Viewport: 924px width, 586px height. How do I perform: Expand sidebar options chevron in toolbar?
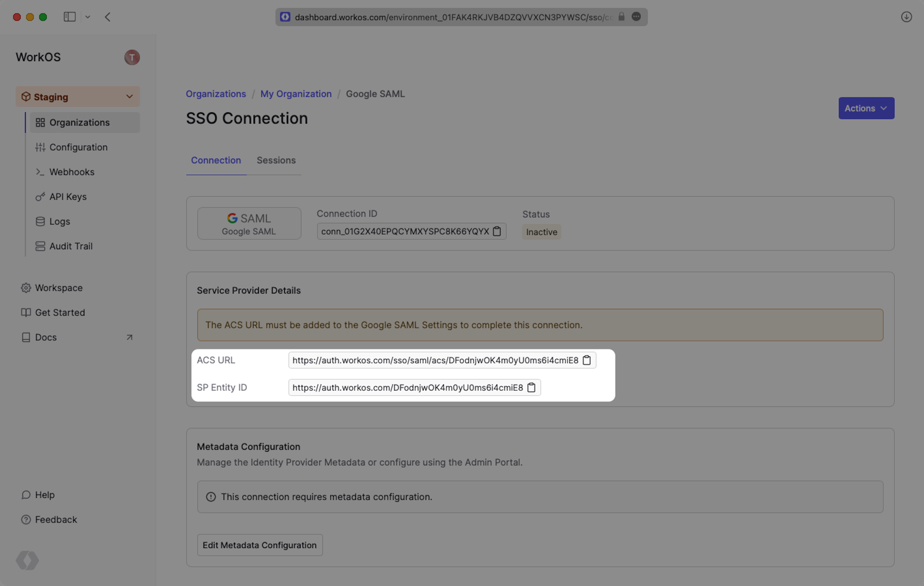[x=88, y=17]
